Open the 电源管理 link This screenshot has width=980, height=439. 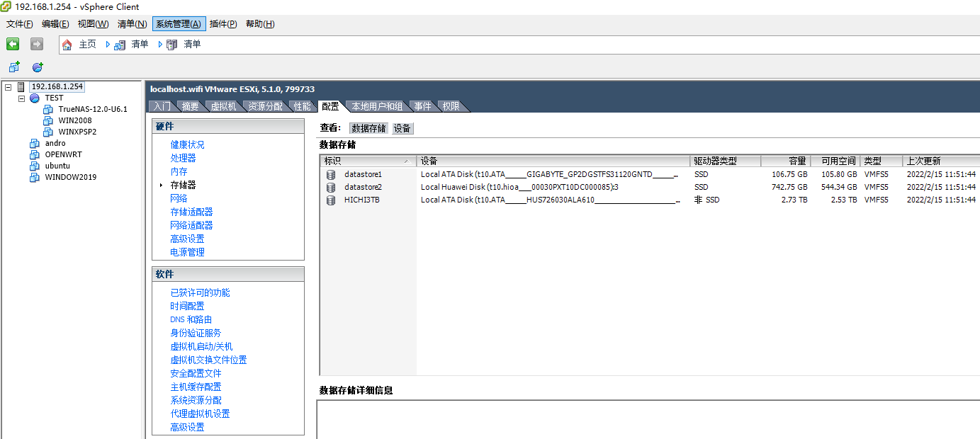tap(187, 252)
